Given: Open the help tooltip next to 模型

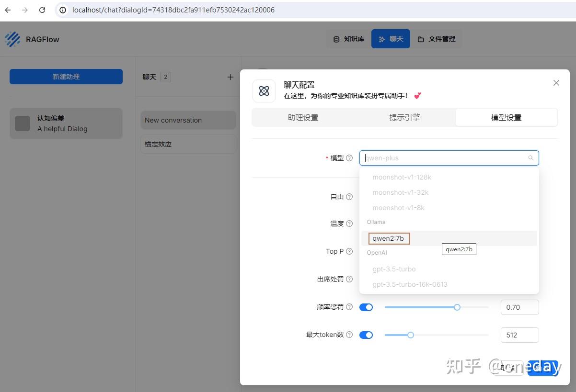Looking at the screenshot, I should pos(349,157).
